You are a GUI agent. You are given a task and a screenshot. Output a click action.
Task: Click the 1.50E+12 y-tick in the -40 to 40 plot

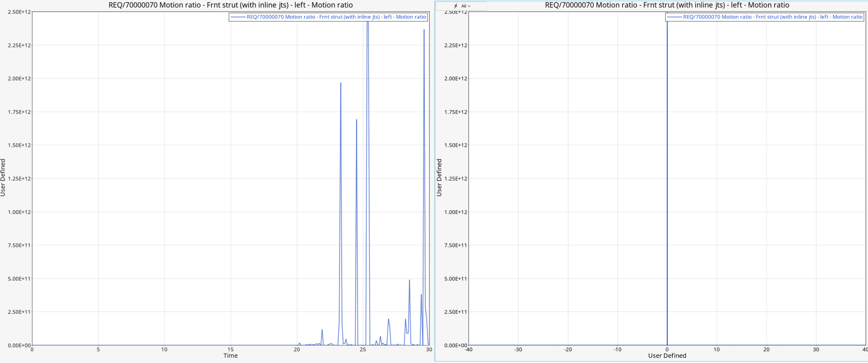click(x=456, y=145)
